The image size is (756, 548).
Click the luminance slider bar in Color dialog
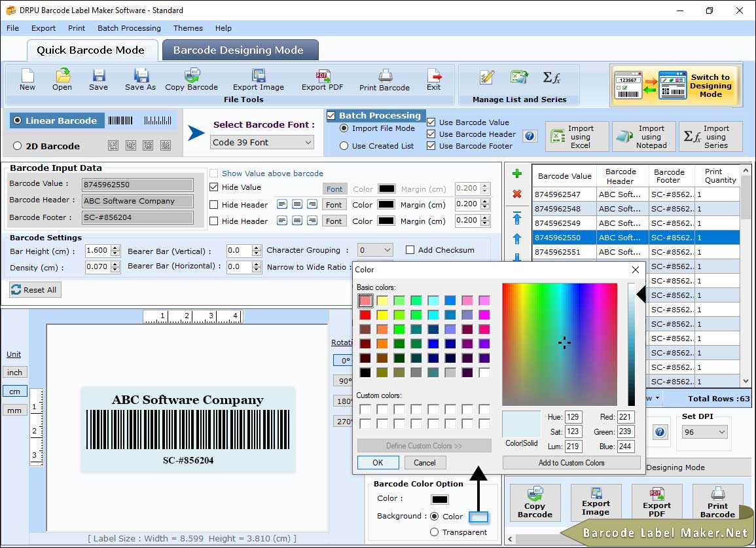(x=631, y=344)
